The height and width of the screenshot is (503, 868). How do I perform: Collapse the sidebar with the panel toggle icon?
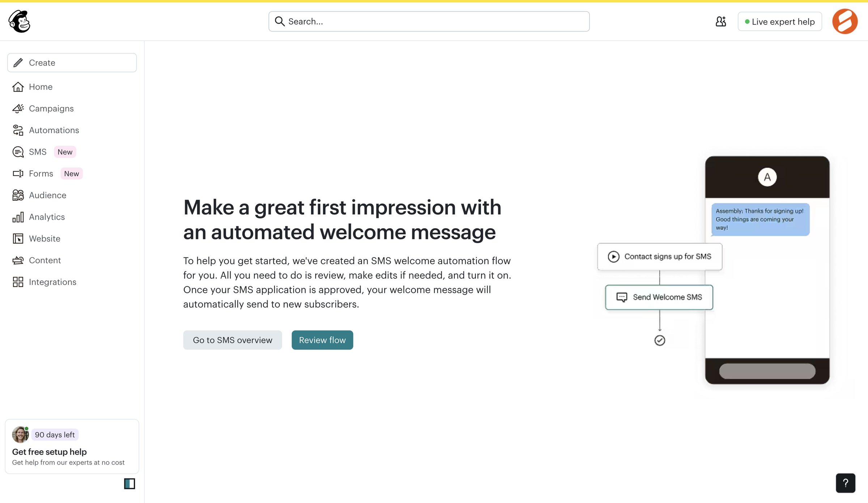[x=129, y=483]
